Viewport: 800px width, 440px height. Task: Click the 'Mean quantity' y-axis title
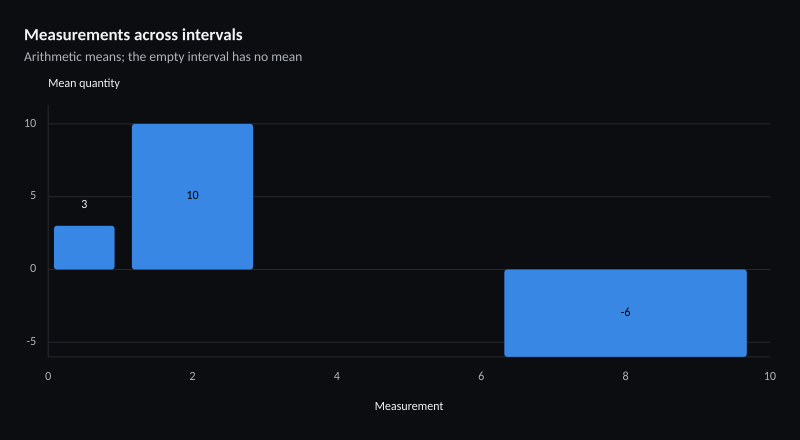coord(84,83)
